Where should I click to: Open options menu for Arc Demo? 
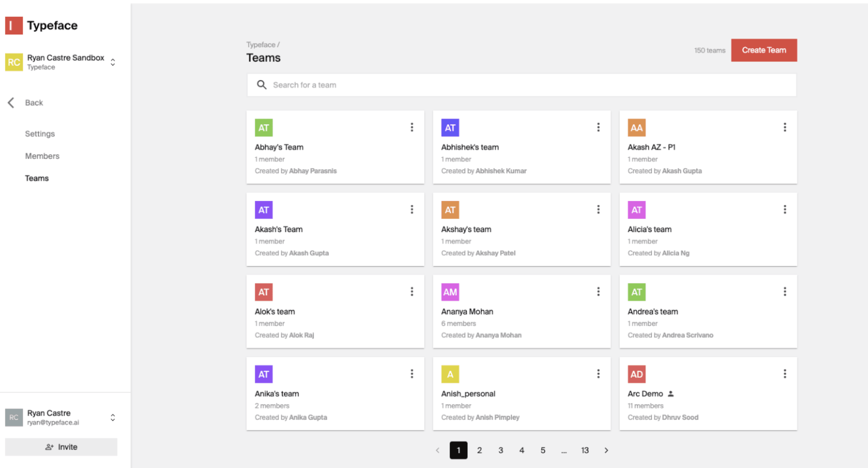785,374
